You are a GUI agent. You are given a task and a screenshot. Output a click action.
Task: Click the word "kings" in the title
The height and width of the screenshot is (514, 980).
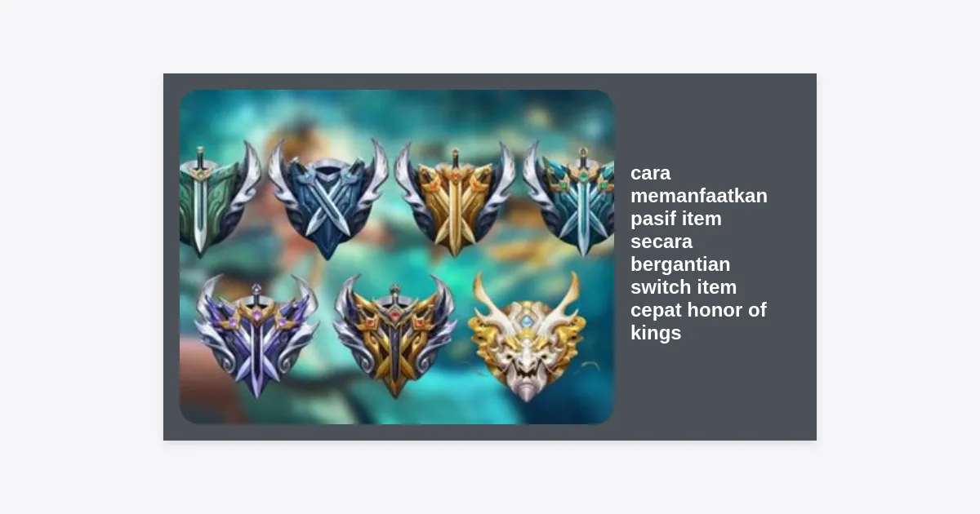[x=656, y=333]
